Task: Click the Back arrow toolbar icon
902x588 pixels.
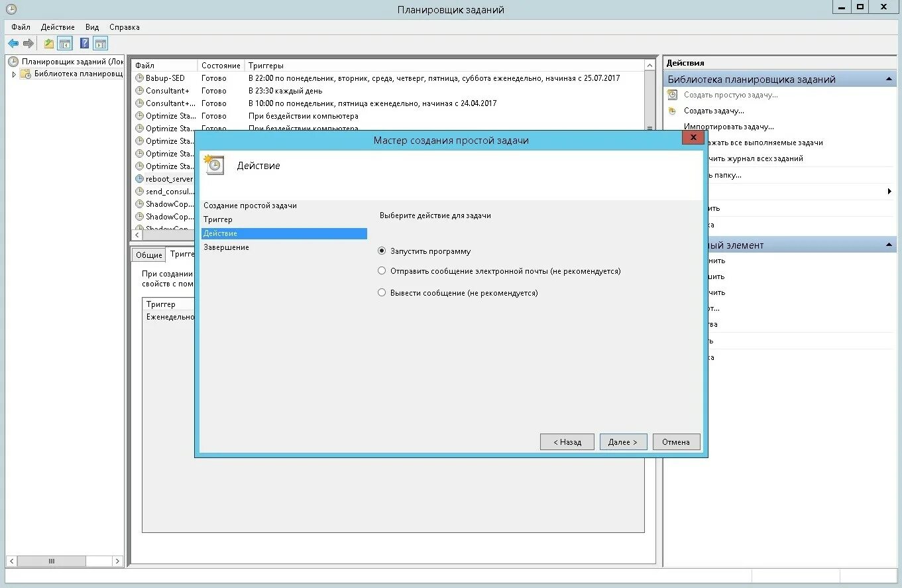Action: [13, 44]
